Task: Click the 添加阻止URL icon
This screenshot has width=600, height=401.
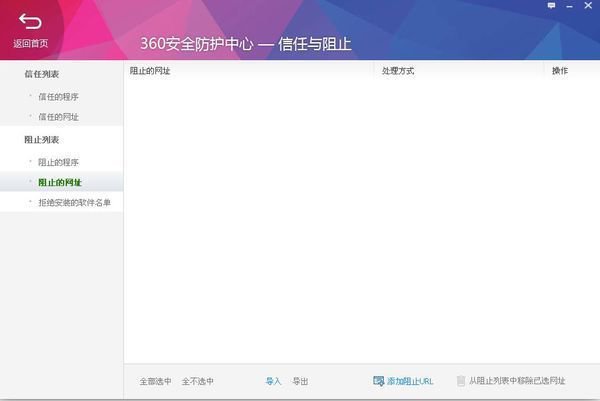Action: 379,381
